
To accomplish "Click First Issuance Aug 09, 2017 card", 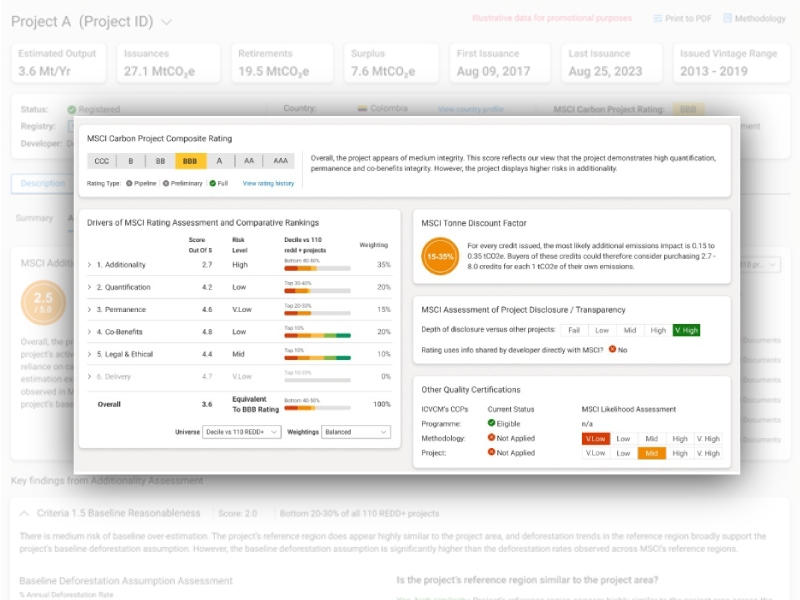I will pos(500,63).
